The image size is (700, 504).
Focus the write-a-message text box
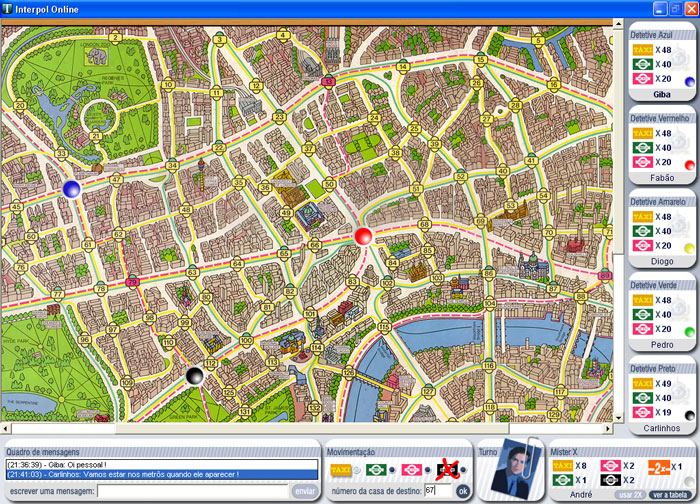[194, 491]
